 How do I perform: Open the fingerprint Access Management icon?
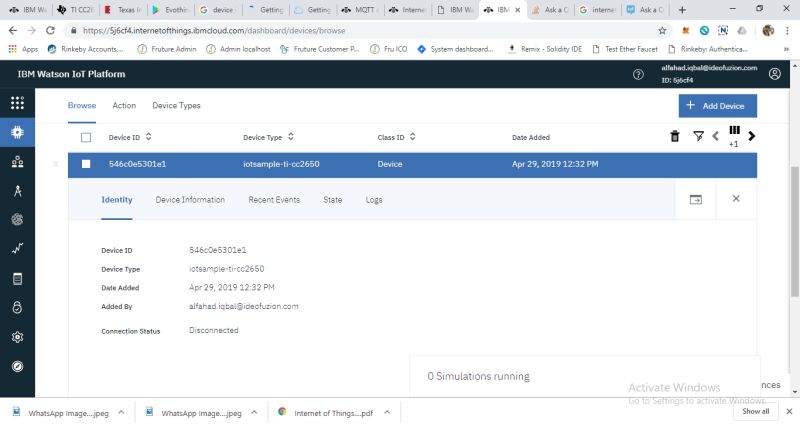[x=17, y=219]
